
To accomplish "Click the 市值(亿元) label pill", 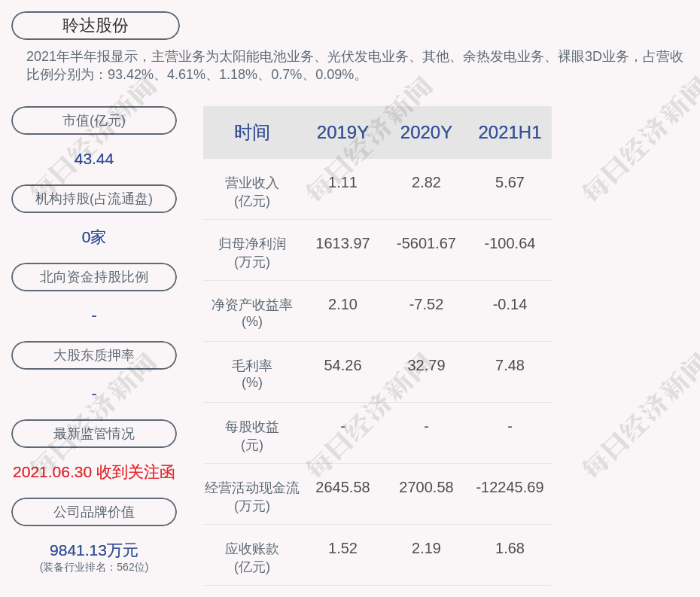I will pyautogui.click(x=94, y=120).
